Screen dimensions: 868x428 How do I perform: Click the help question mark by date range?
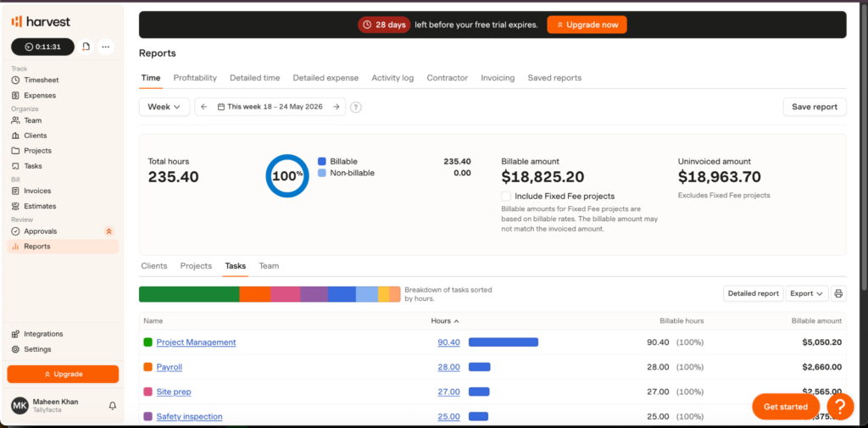(x=356, y=108)
